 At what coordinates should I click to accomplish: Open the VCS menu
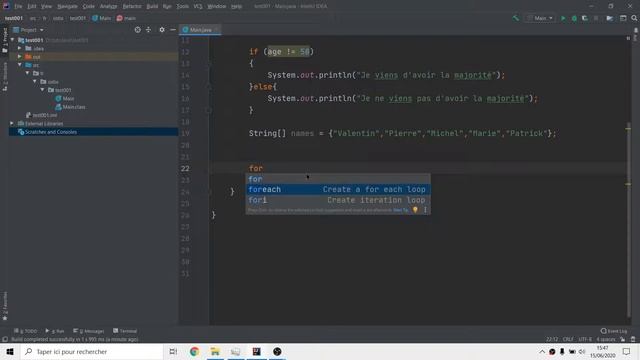click(x=198, y=6)
